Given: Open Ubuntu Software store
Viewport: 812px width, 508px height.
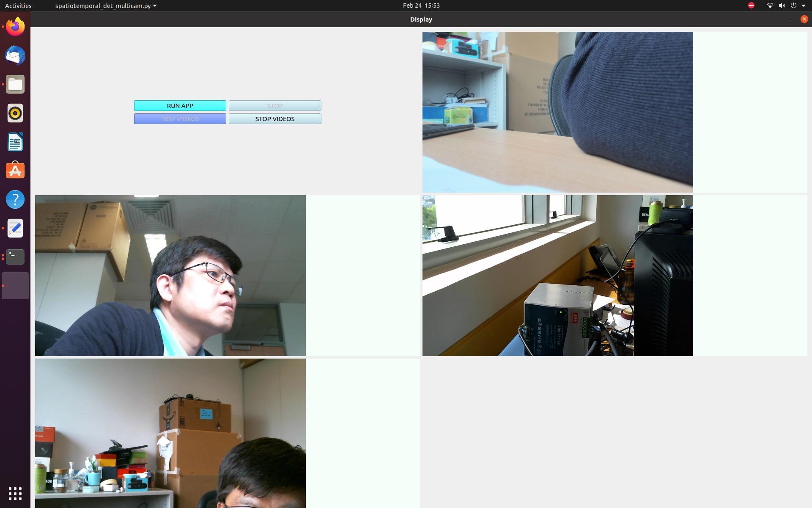Looking at the screenshot, I should (x=15, y=171).
